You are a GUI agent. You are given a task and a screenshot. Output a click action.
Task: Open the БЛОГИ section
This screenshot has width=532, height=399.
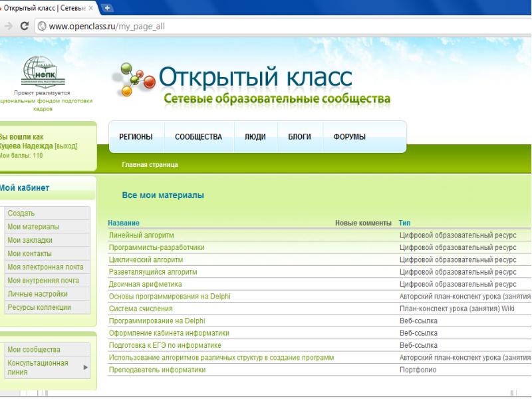coord(299,137)
